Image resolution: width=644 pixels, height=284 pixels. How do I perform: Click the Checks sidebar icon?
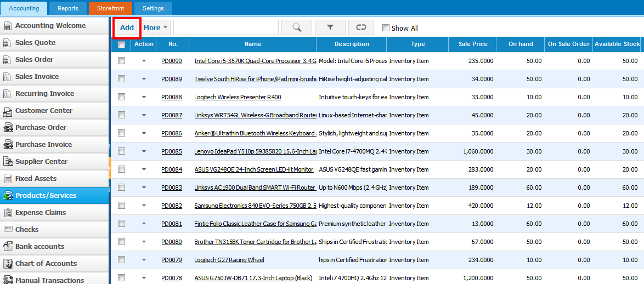[8, 229]
